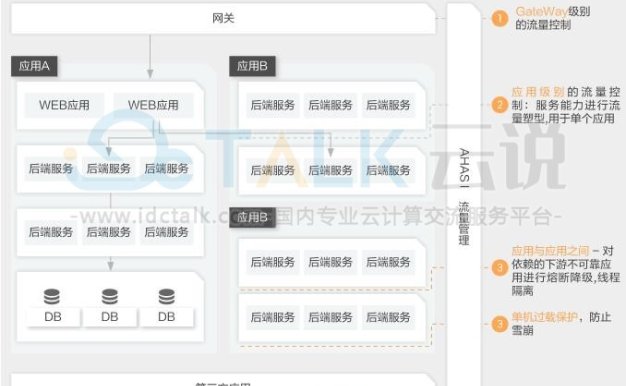Select the lower 应用B tag overlapping the watermark
The height and width of the screenshot is (386, 626).
click(252, 218)
